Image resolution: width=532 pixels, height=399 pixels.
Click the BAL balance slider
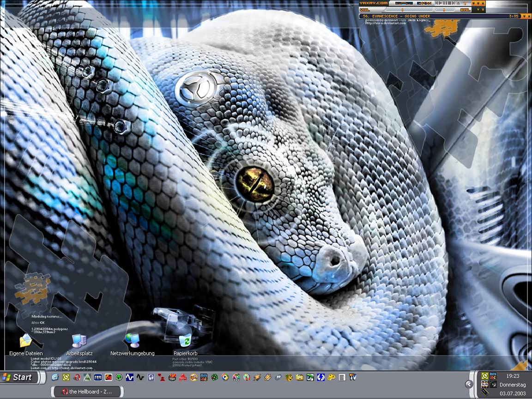(x=445, y=10)
